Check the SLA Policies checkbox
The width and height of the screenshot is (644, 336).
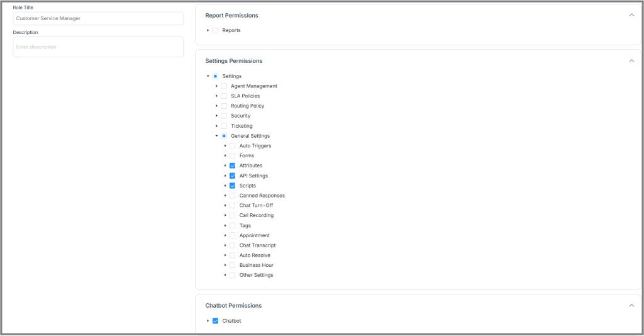(x=224, y=96)
